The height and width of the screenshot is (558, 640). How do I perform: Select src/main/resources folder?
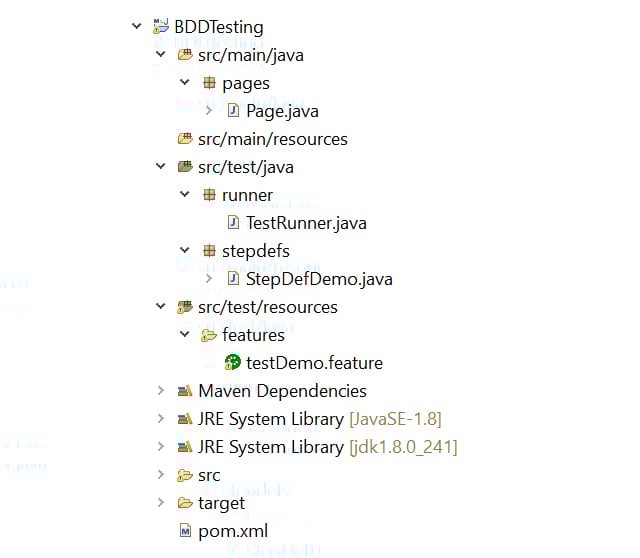272,139
